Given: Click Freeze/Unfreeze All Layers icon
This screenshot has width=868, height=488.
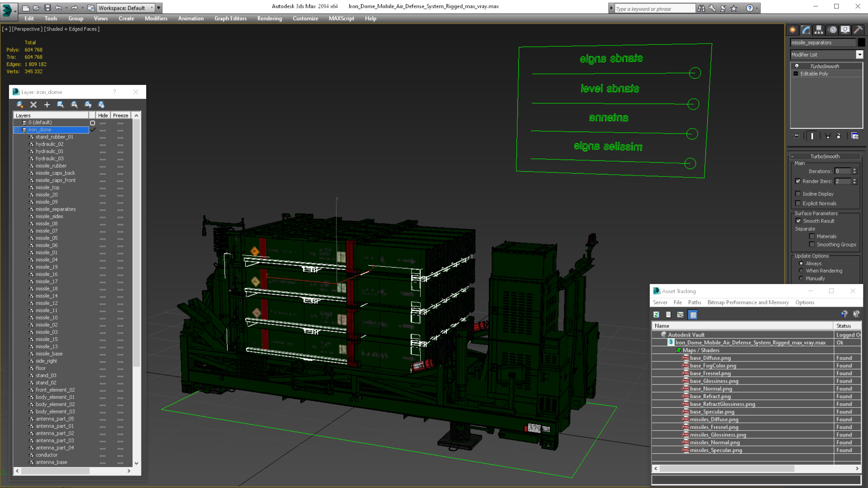Looking at the screenshot, I should pyautogui.click(x=101, y=105).
